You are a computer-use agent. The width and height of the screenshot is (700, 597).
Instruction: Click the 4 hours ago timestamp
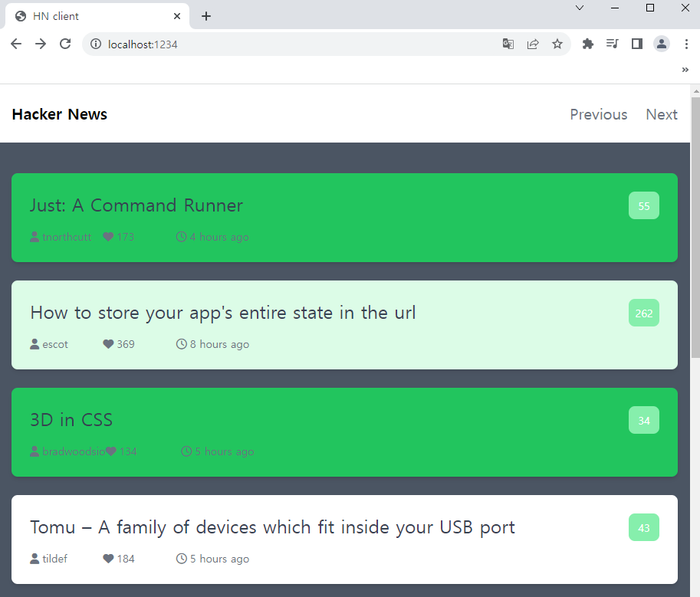[x=219, y=238]
